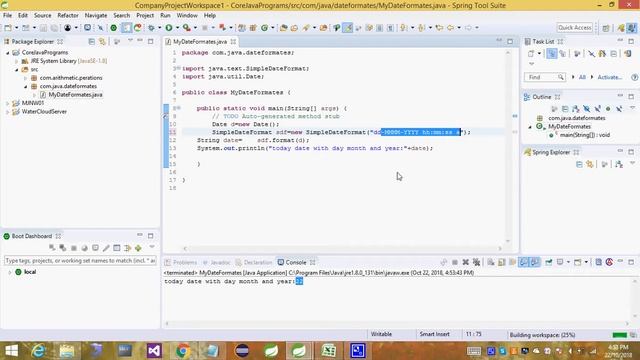The image size is (640, 360).
Task: Expand the JRE System Library node
Action: 17,61
